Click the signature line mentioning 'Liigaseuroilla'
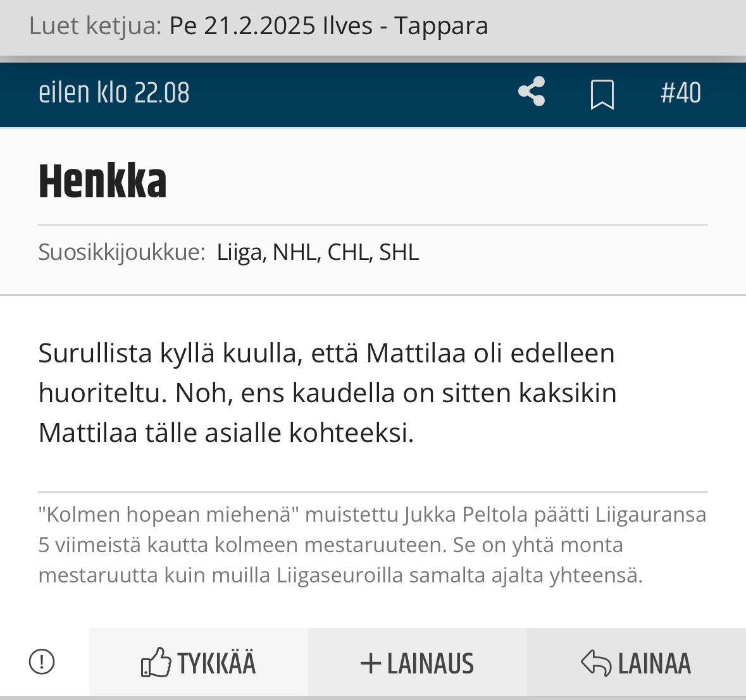 [x=340, y=575]
